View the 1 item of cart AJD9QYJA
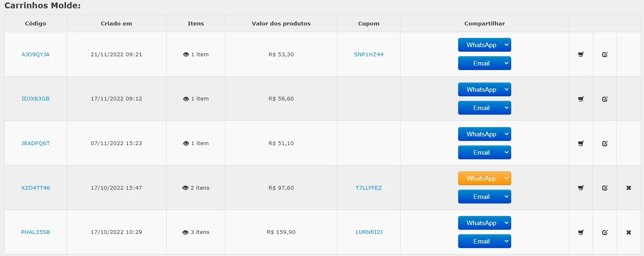 tap(195, 54)
